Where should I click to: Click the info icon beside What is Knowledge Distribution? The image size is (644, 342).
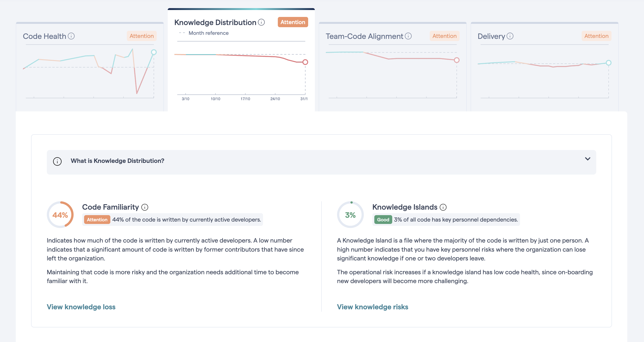pyautogui.click(x=57, y=161)
